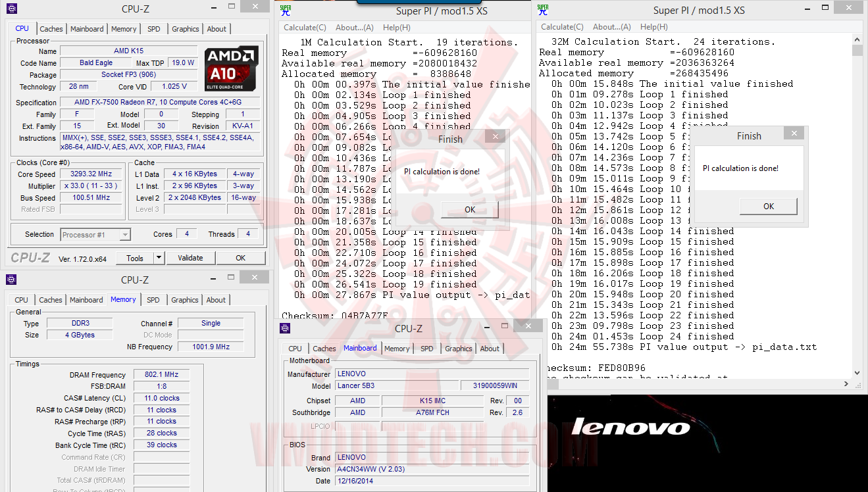Click the CPU-Z icon in the top window title bar

[11, 7]
